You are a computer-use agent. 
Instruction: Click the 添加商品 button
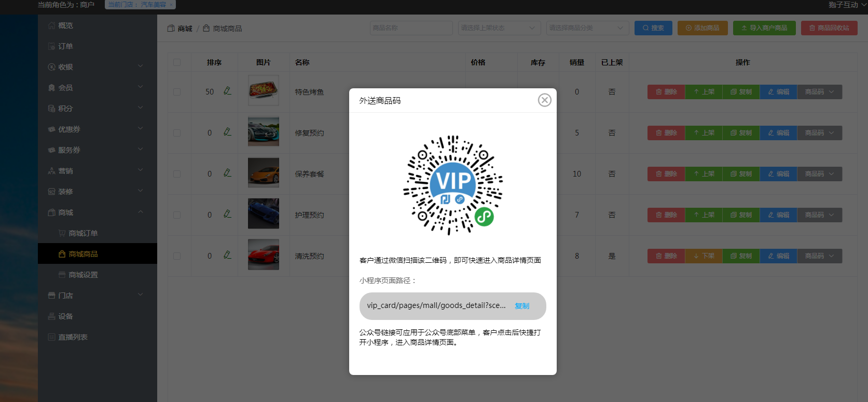click(x=702, y=28)
